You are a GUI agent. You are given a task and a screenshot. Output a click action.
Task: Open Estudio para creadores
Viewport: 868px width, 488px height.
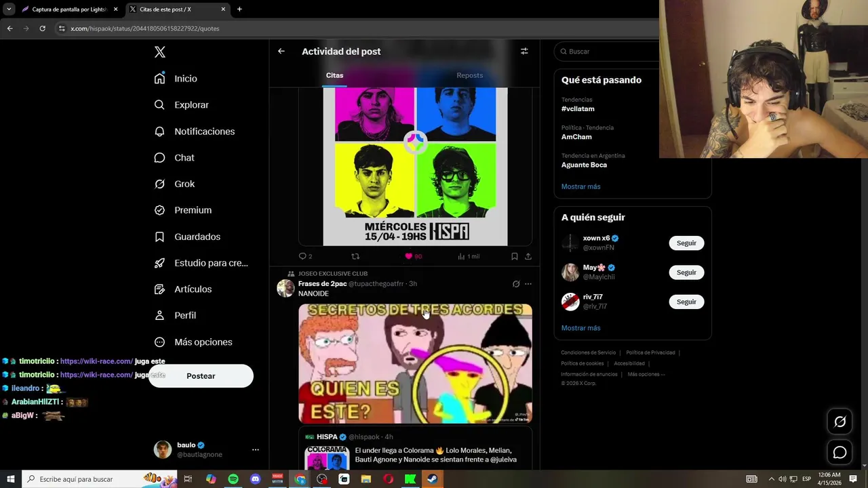pos(201,263)
